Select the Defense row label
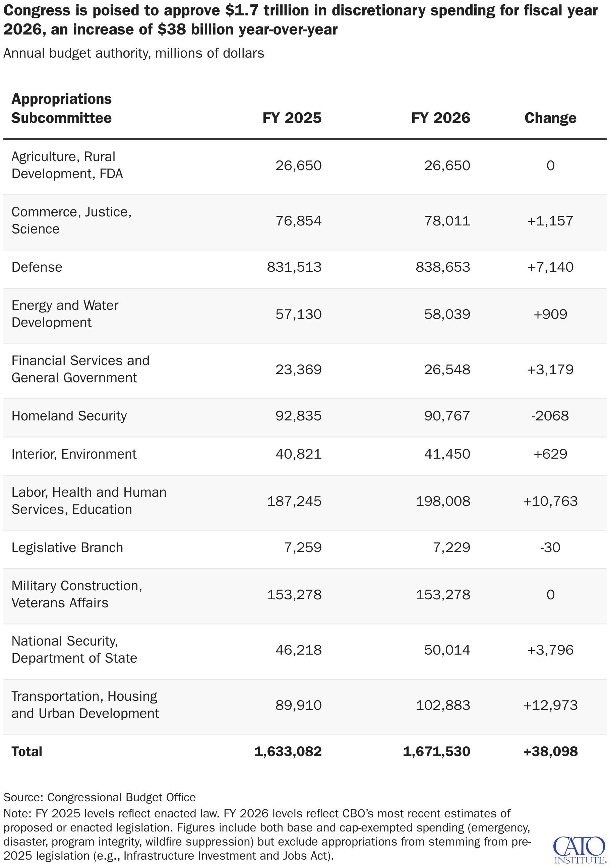This screenshot has width=610, height=868. tap(37, 267)
